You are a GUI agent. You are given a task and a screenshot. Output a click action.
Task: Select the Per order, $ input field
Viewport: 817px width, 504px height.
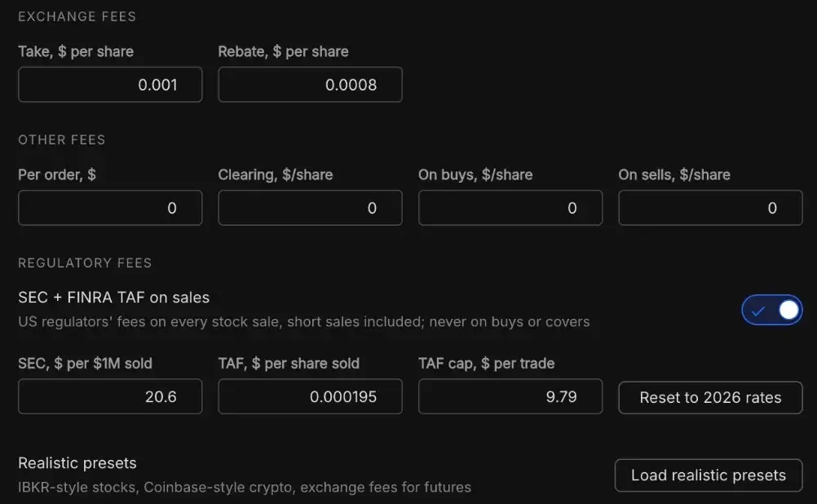click(x=110, y=208)
